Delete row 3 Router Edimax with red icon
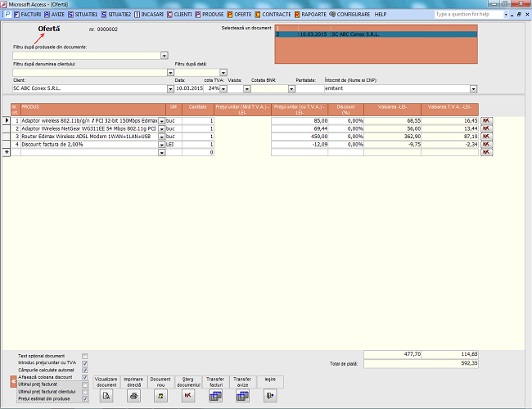This screenshot has width=532, height=409. coord(485,137)
